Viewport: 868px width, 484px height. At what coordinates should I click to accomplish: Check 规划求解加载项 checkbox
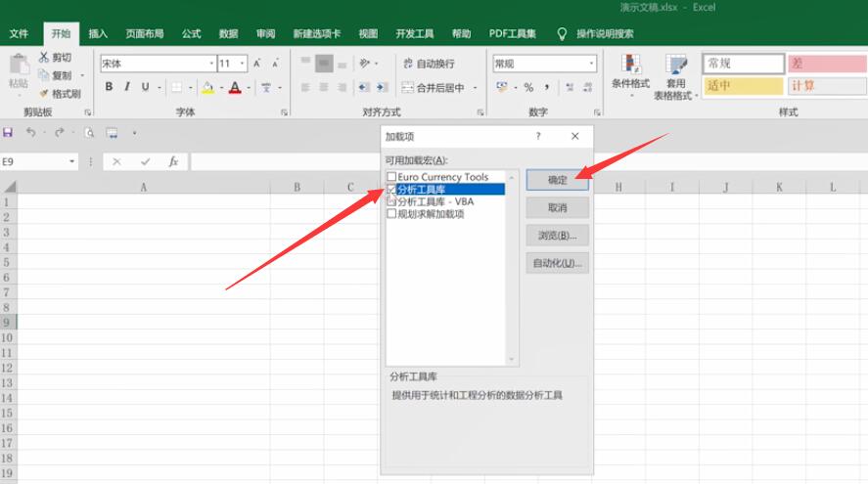click(391, 213)
